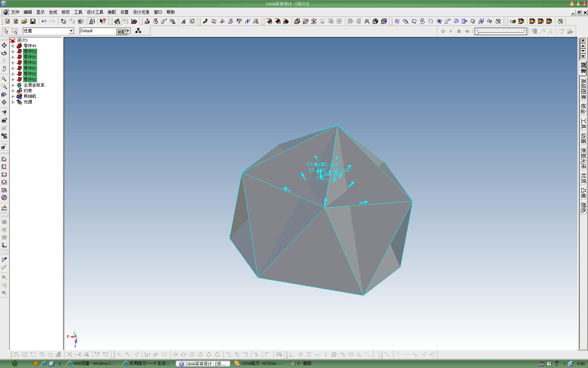Select 照相机 in the design tree
Image resolution: width=588 pixels, height=368 pixels.
tap(30, 96)
